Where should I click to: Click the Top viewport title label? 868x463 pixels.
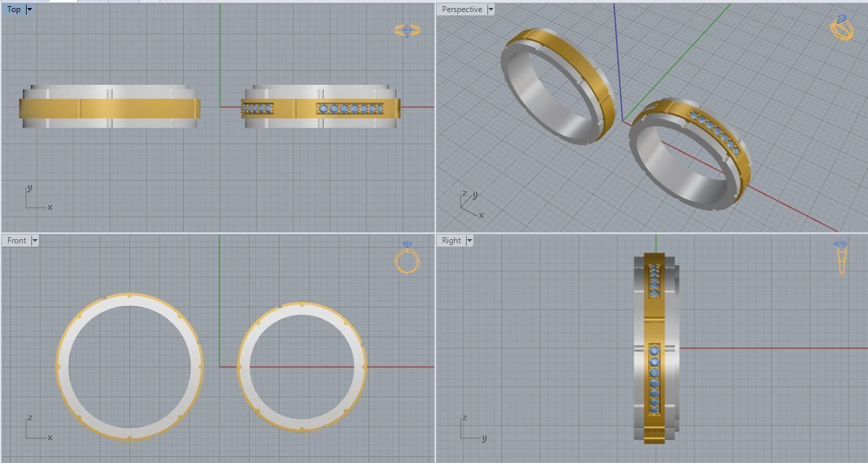13,9
